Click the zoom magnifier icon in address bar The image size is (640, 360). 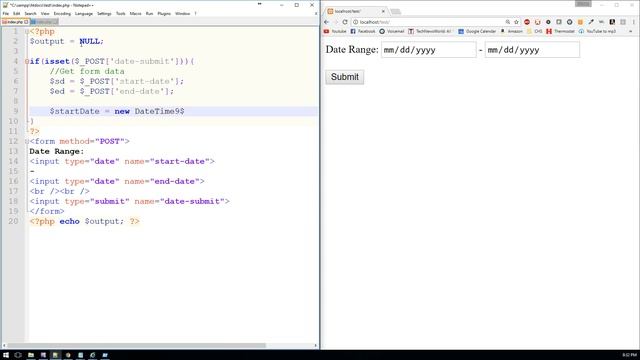(x=508, y=22)
